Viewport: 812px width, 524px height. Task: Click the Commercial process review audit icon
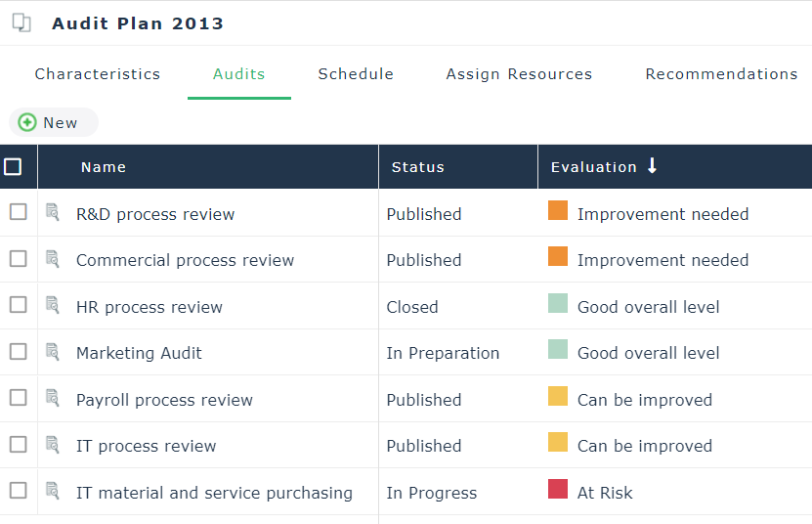point(53,259)
